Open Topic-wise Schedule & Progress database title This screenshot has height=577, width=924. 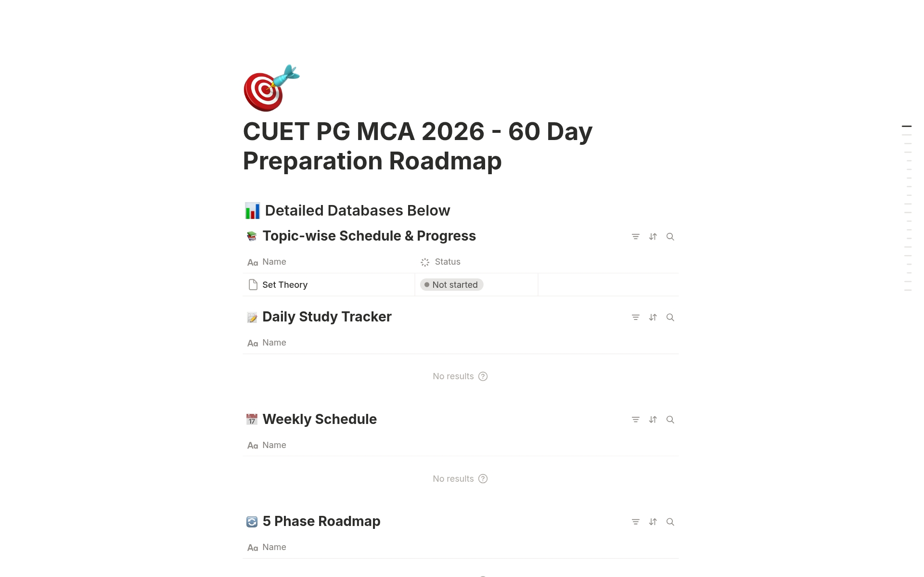coord(369,236)
